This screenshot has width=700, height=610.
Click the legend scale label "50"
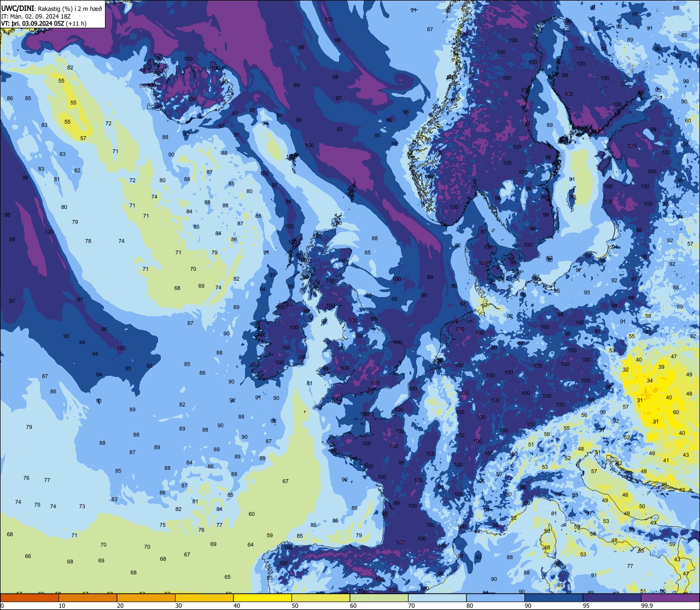[x=295, y=606]
